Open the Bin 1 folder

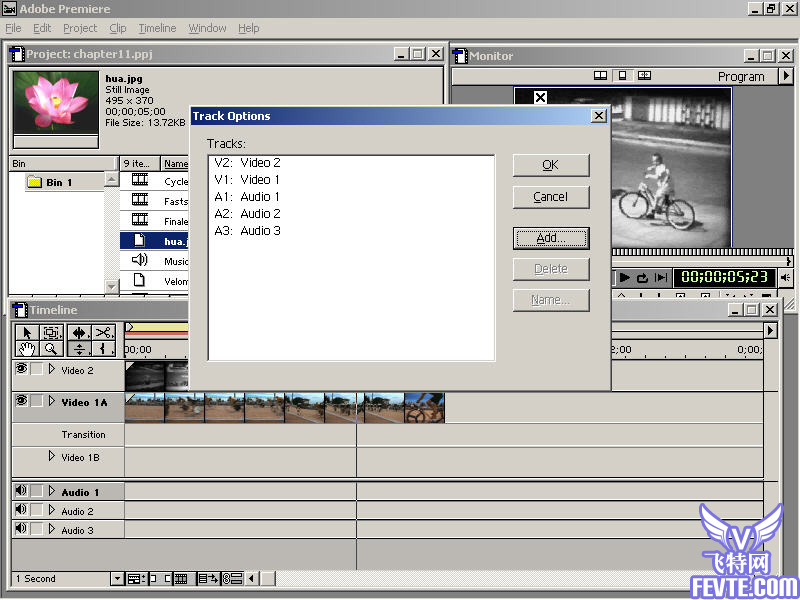(34, 182)
